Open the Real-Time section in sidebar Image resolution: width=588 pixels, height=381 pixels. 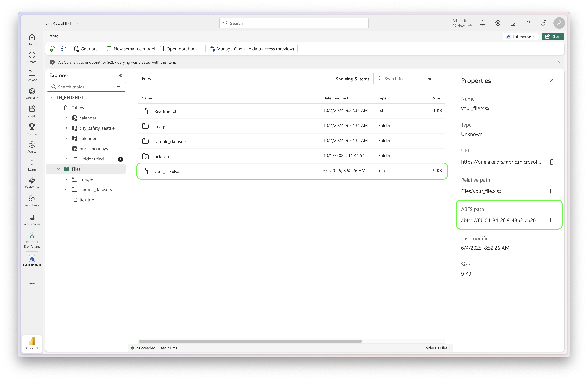32,183
